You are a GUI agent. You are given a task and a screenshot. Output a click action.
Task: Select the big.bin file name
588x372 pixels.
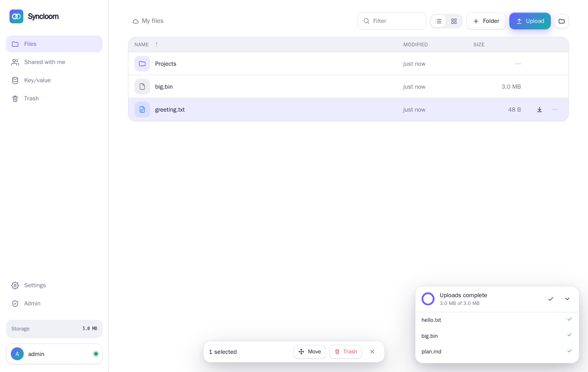click(164, 87)
